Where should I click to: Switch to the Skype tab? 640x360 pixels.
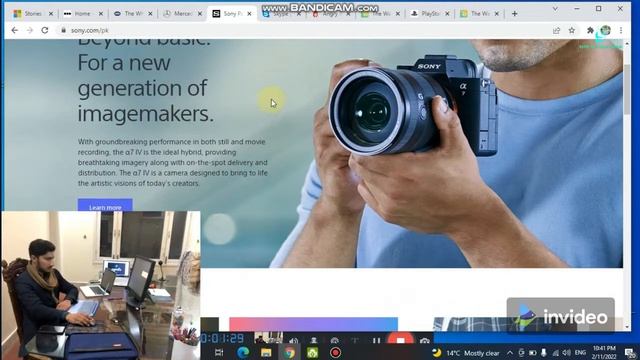pyautogui.click(x=281, y=13)
